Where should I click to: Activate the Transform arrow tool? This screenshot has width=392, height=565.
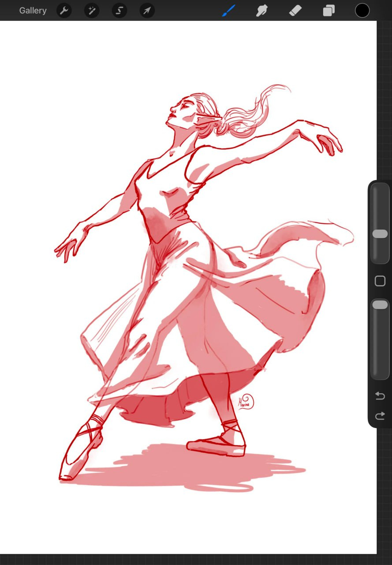point(147,11)
